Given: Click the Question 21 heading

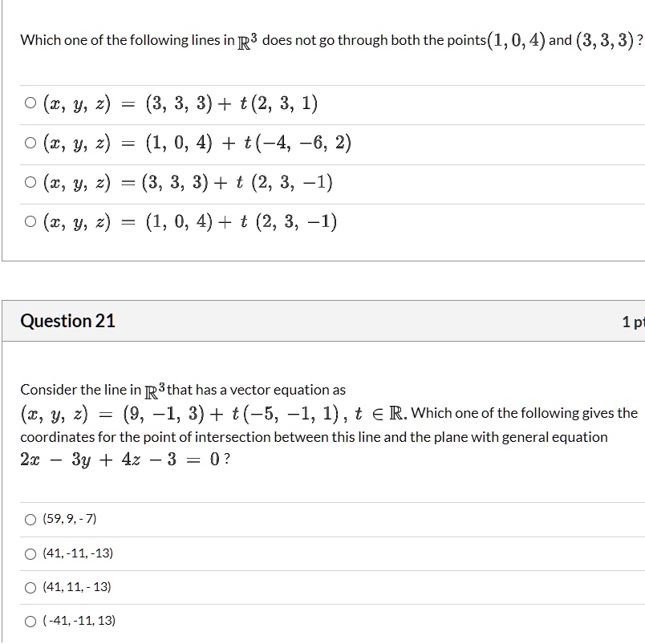Looking at the screenshot, I should [68, 321].
